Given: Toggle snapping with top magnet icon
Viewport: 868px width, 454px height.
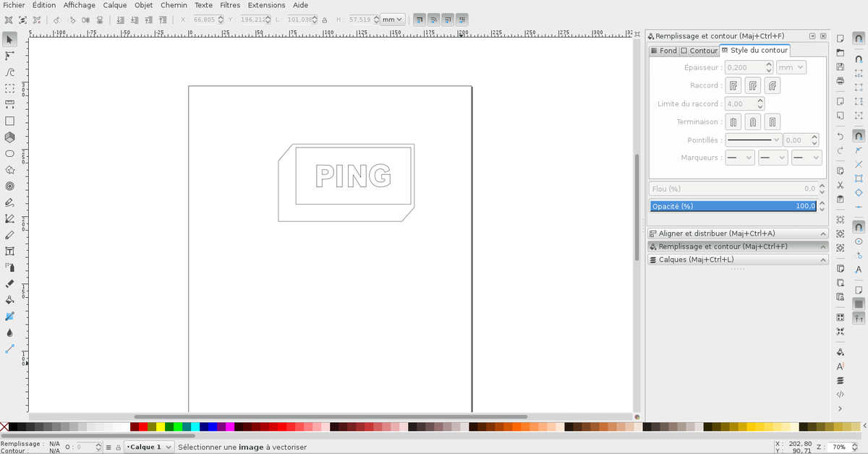Looking at the screenshot, I should tap(859, 39).
